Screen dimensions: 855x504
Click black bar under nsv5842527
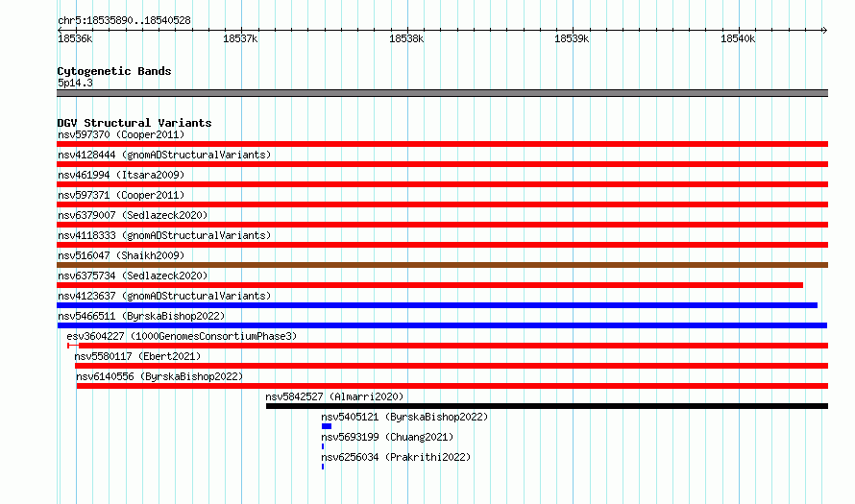pos(547,406)
